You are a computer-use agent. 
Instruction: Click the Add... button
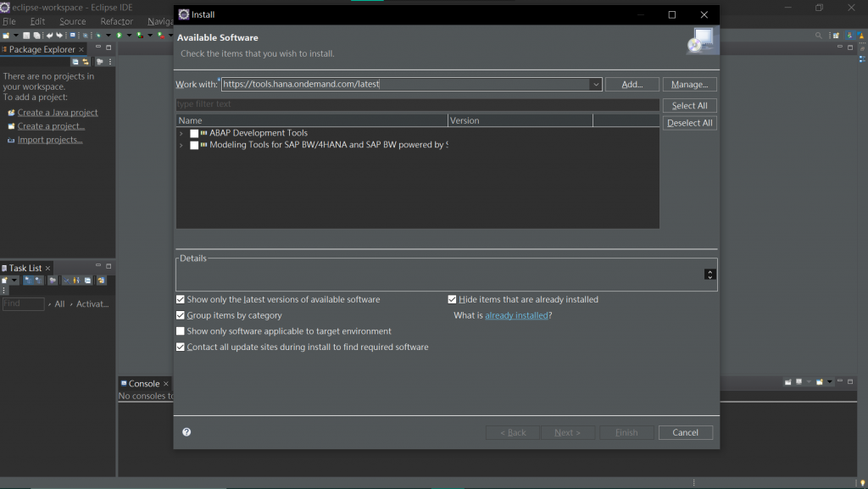tap(632, 84)
